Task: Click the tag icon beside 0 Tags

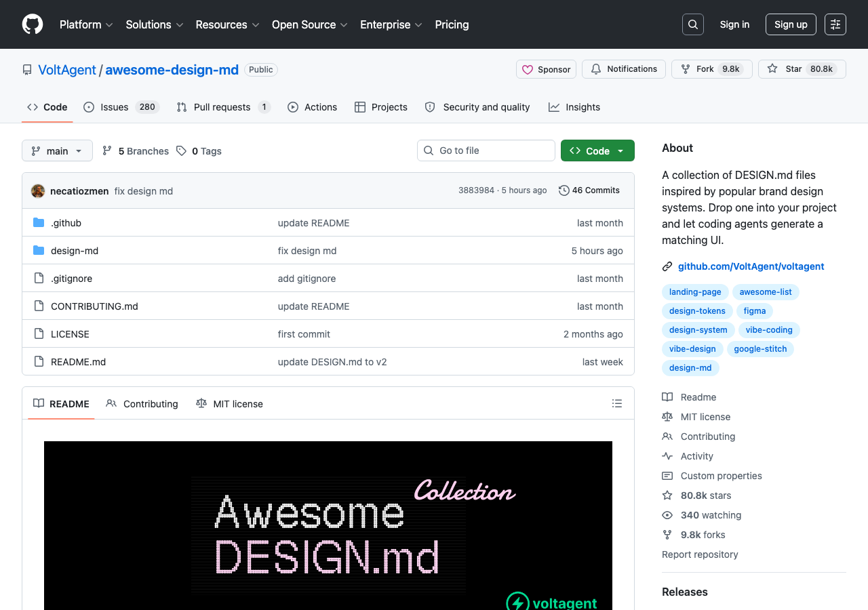Action: tap(181, 150)
